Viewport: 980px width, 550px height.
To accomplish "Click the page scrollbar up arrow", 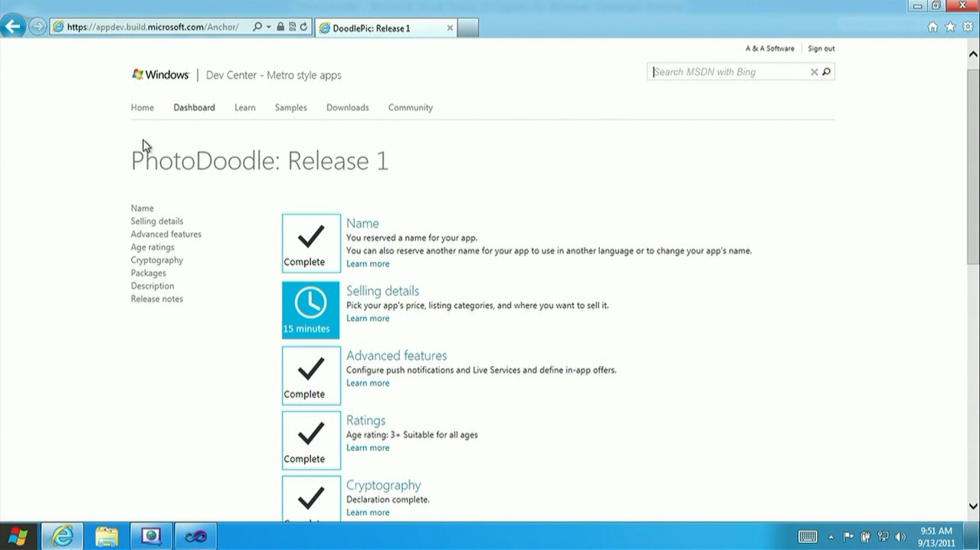I will coord(974,54).
